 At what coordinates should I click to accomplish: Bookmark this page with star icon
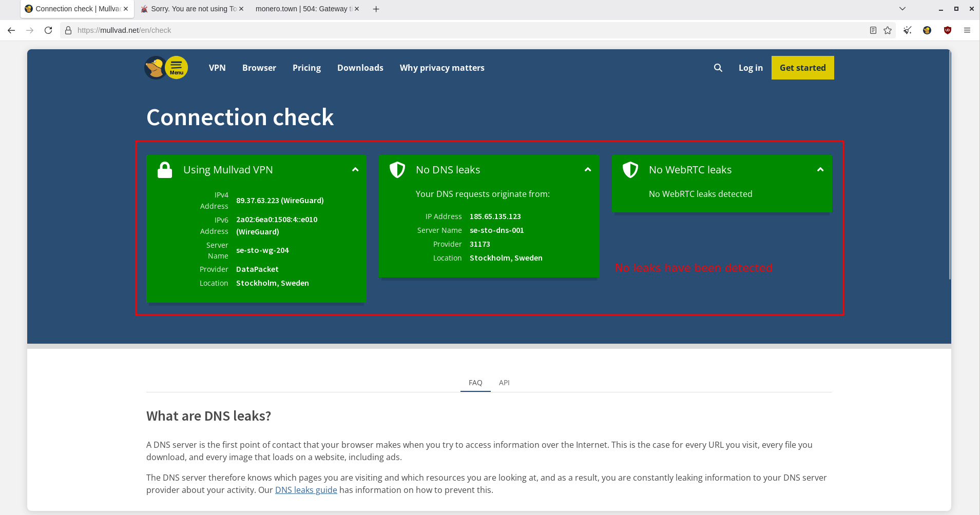[888, 30]
